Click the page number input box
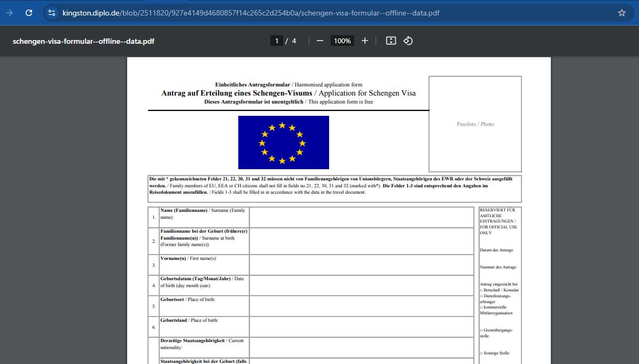639x364 pixels. [277, 40]
